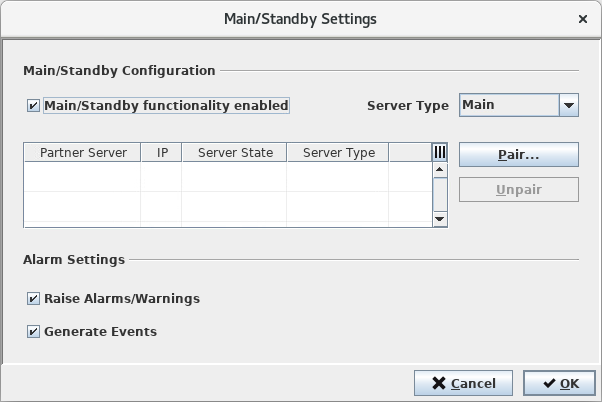Click the Server State column header
This screenshot has height=402, width=602.
click(x=234, y=152)
